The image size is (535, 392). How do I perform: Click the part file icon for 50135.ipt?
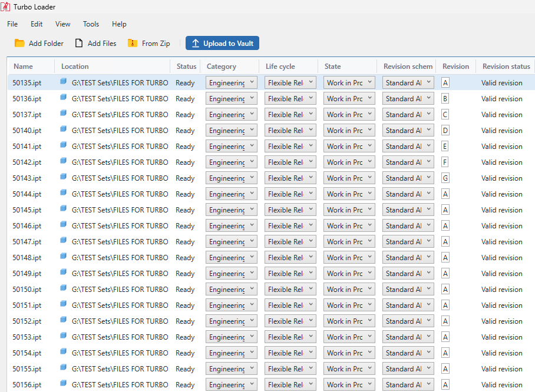pyautogui.click(x=63, y=81)
